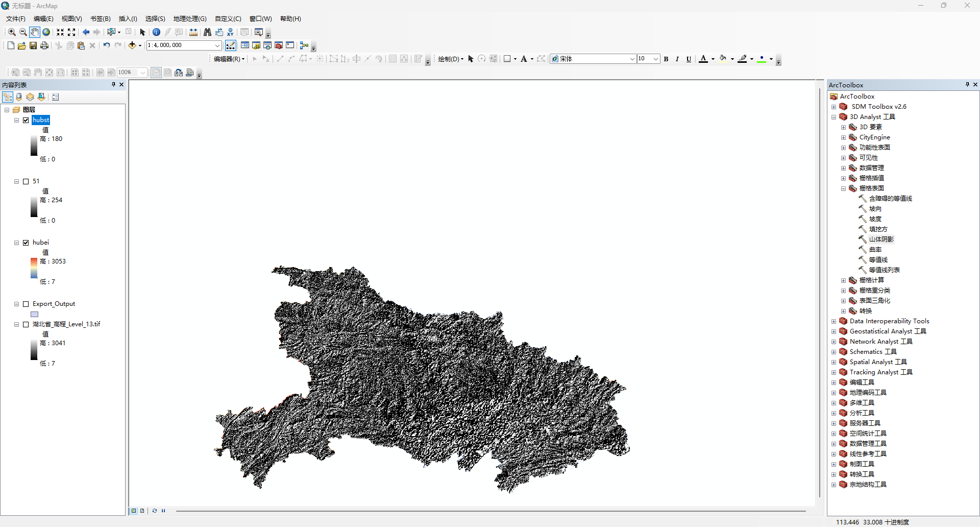The image size is (980, 527).
Task: Open the ArcToolbox window icon
Action: pyautogui.click(x=279, y=45)
